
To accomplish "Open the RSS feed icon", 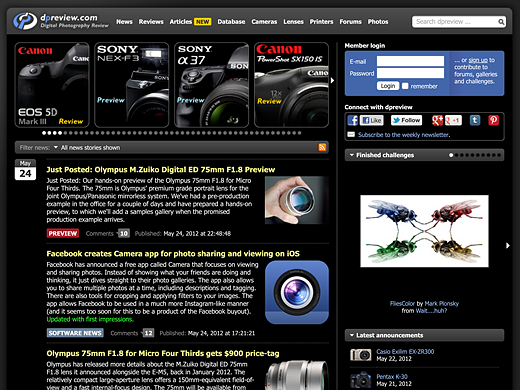I will pyautogui.click(x=322, y=147).
